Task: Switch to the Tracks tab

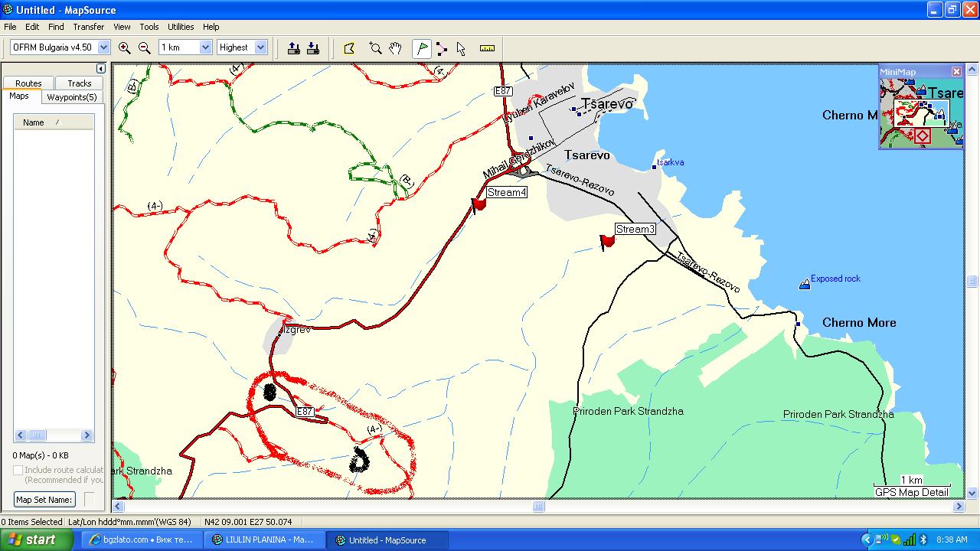Action: tap(79, 83)
